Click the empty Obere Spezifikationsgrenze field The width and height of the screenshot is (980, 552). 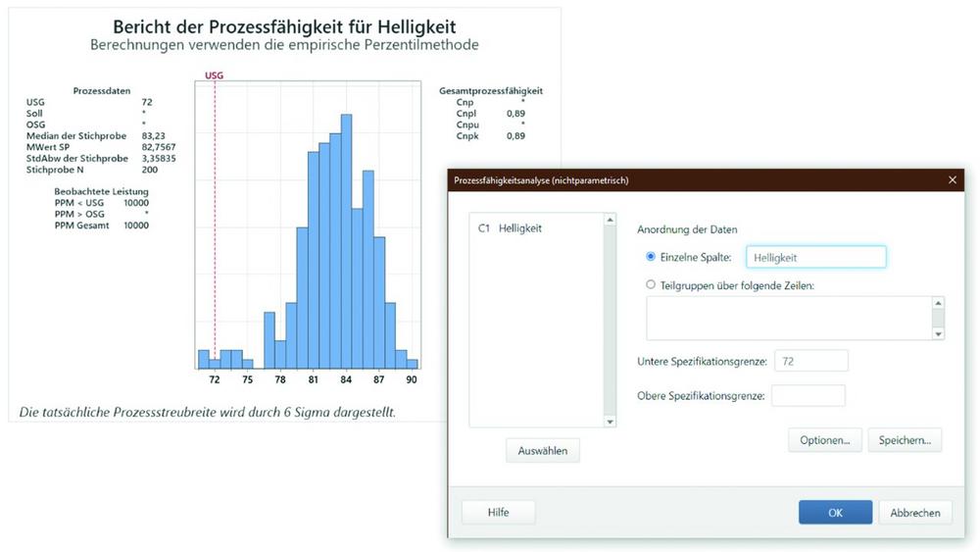point(808,396)
